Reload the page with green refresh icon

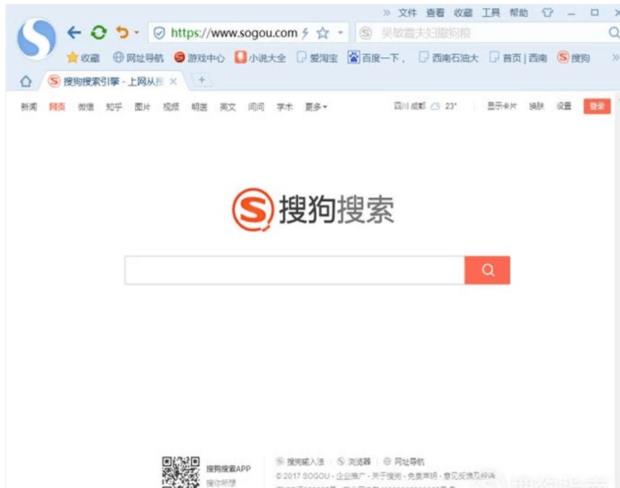pos(98,32)
